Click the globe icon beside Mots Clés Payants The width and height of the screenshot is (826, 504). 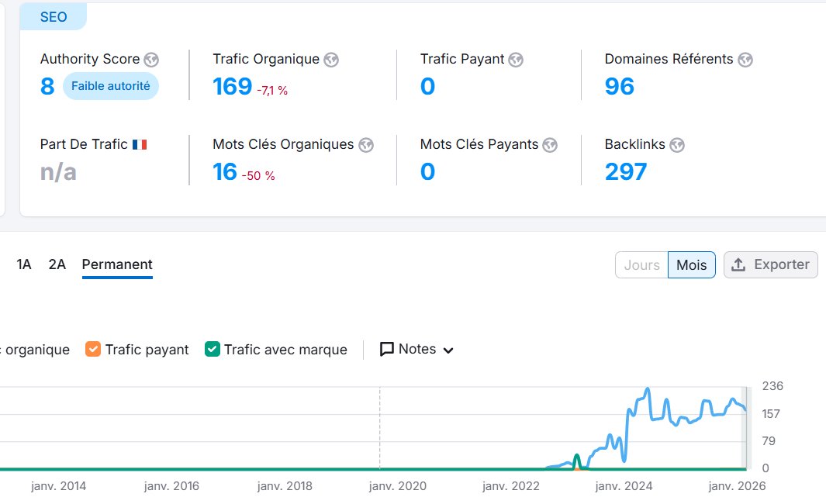click(550, 145)
